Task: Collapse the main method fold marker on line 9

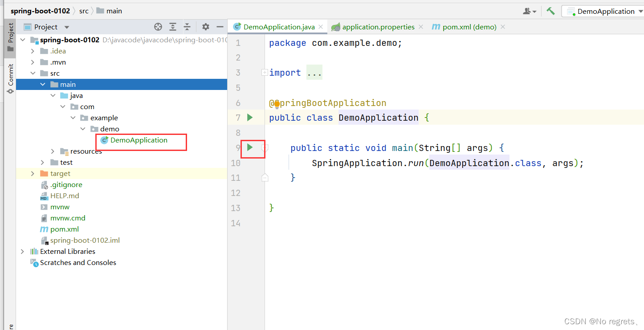Action: [265, 147]
